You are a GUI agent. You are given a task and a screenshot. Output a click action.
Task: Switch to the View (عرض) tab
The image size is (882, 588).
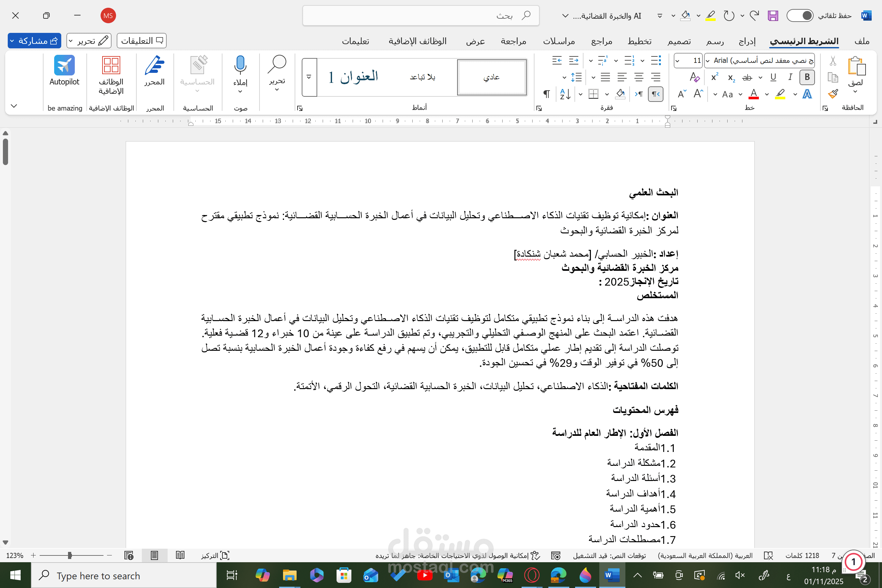point(475,41)
